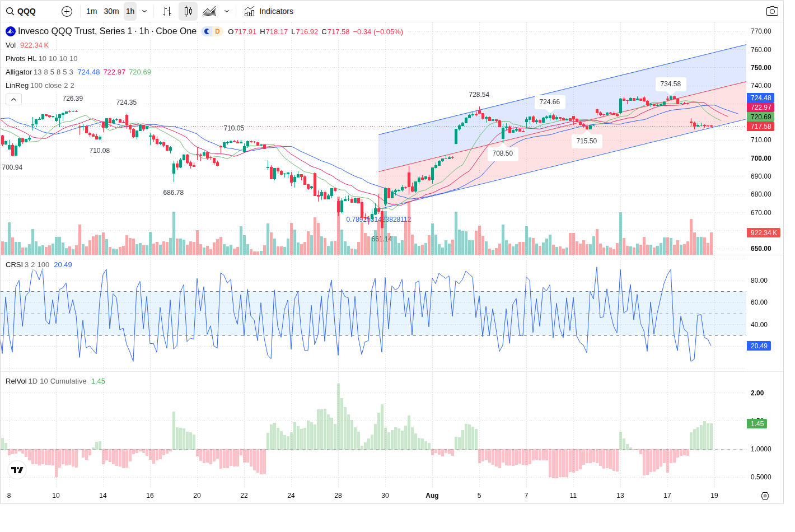Click the 2.00 RelVol scale tick
795x532 pixels.
point(757,393)
